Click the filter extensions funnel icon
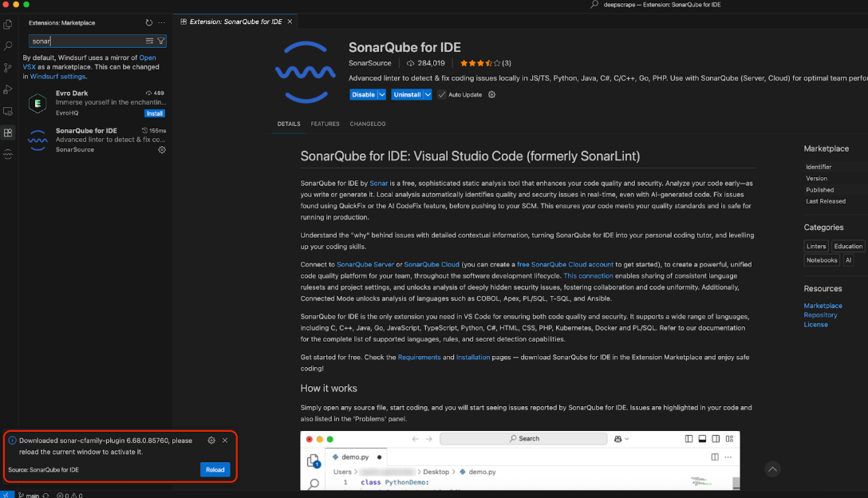868x498 pixels. click(161, 41)
